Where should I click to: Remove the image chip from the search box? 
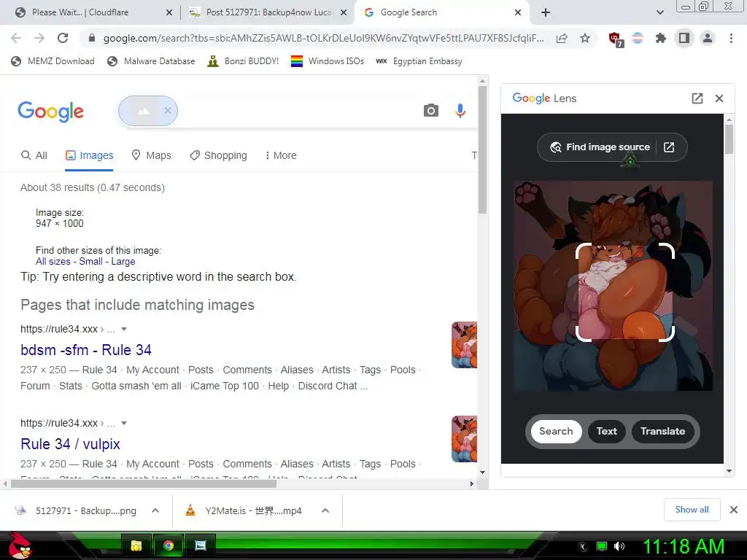pyautogui.click(x=168, y=111)
